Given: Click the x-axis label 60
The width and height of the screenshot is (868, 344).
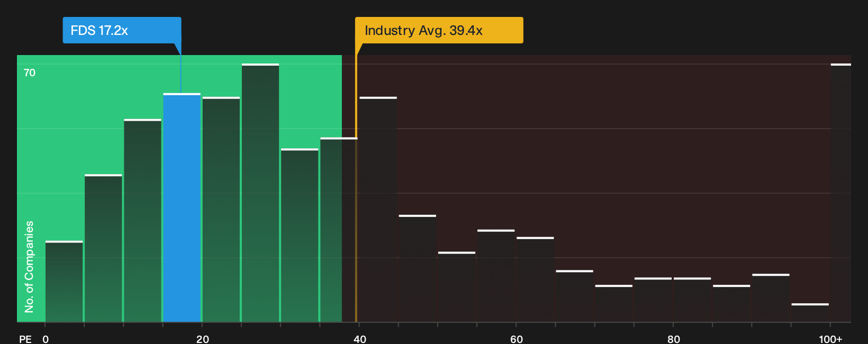Looking at the screenshot, I should [517, 339].
